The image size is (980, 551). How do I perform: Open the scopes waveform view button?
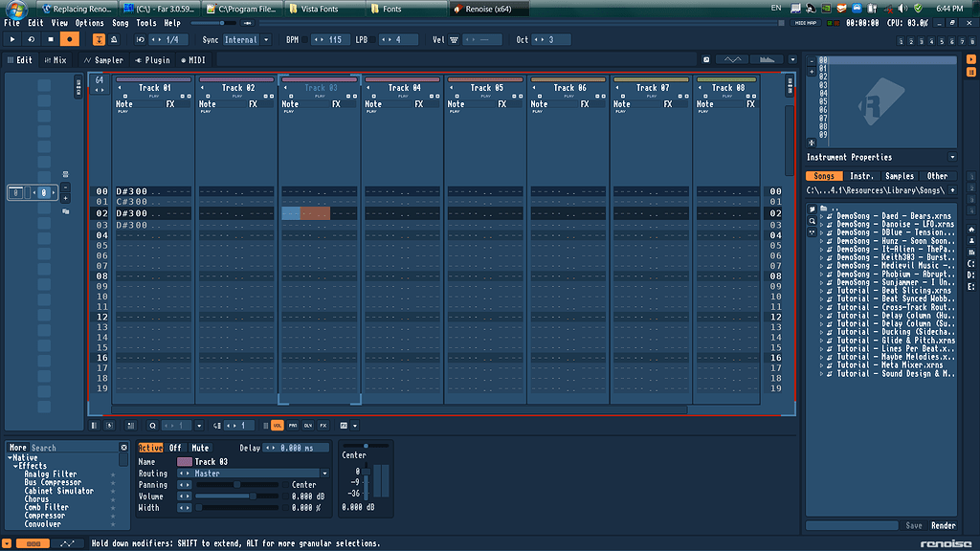(x=732, y=60)
